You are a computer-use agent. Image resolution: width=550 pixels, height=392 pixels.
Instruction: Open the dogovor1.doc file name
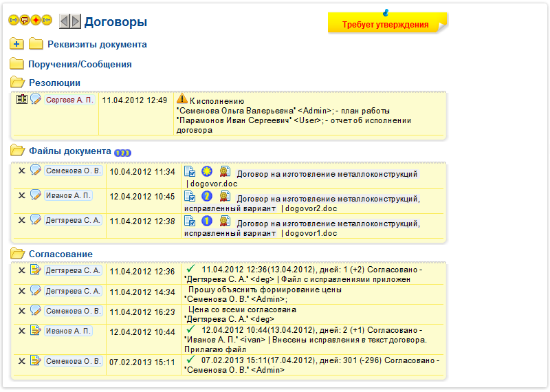point(311,233)
